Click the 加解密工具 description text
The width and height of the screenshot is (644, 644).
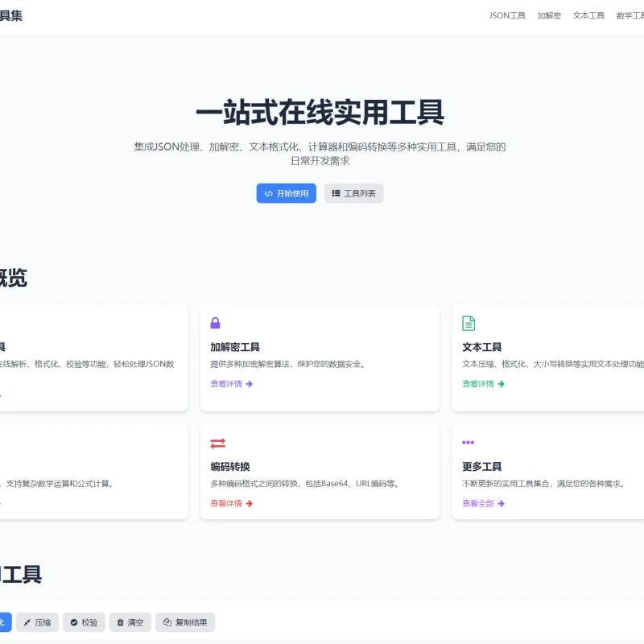point(288,364)
